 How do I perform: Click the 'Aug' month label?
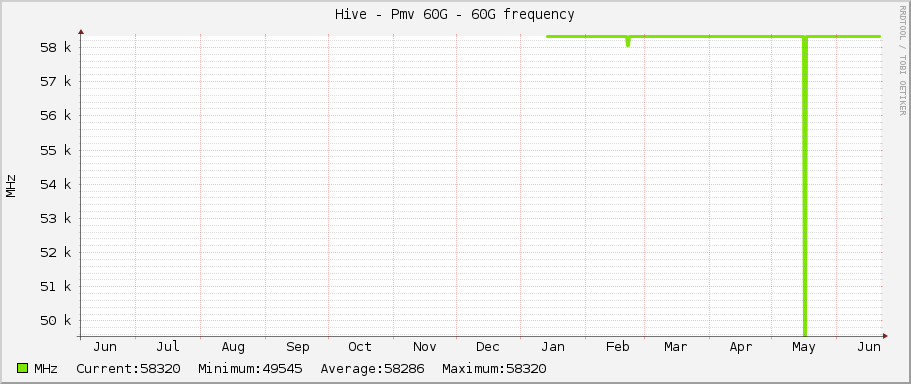[233, 347]
